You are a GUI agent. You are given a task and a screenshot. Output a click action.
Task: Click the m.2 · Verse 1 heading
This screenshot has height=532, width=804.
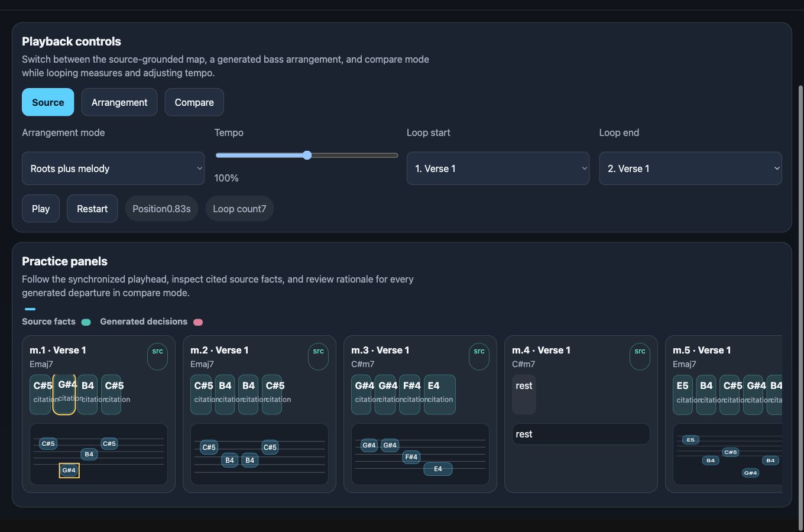[x=219, y=350]
